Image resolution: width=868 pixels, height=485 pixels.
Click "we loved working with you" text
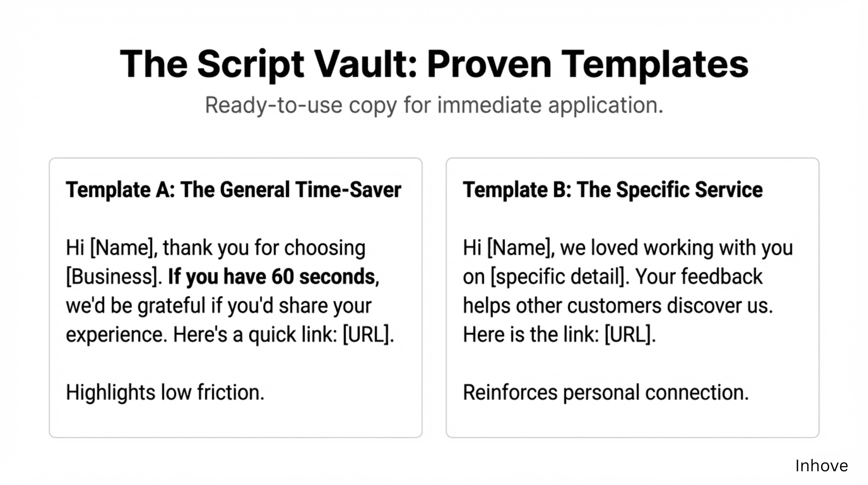tap(677, 248)
